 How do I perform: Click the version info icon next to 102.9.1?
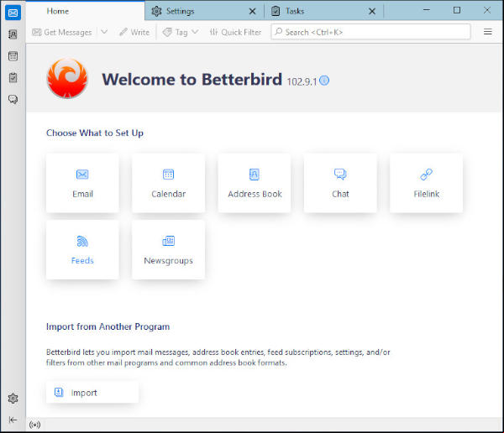pos(324,81)
